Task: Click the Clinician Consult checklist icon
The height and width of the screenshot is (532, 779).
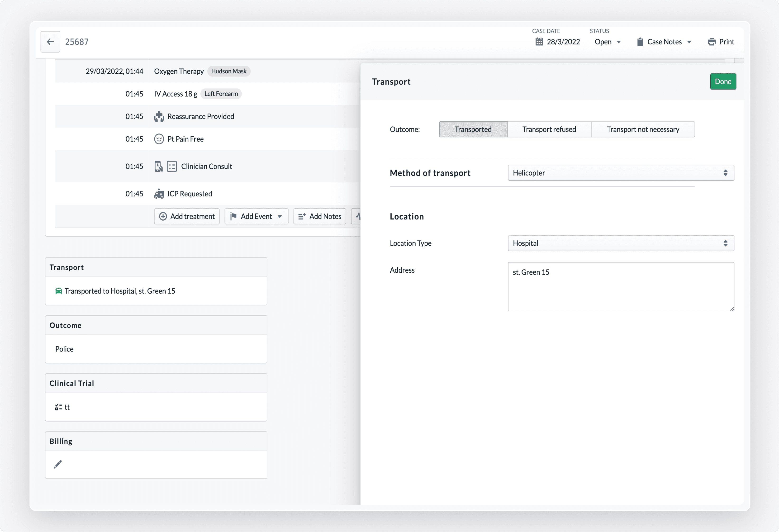Action: point(172,166)
